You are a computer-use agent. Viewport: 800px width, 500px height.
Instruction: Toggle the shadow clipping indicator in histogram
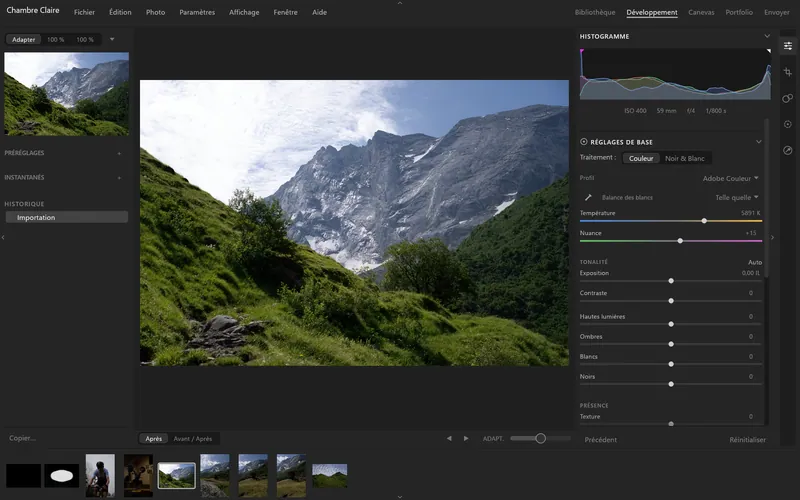[x=582, y=51]
